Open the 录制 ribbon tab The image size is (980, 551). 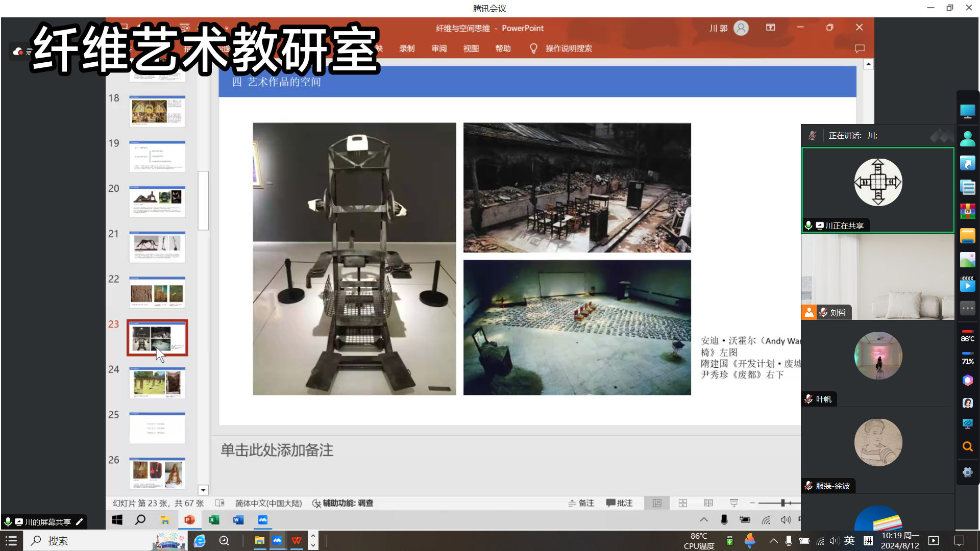click(x=407, y=48)
